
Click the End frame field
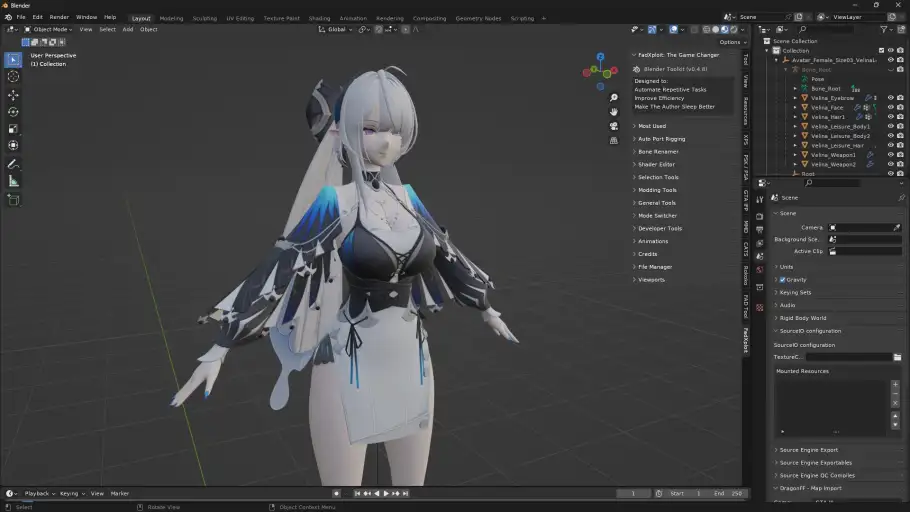coord(728,493)
